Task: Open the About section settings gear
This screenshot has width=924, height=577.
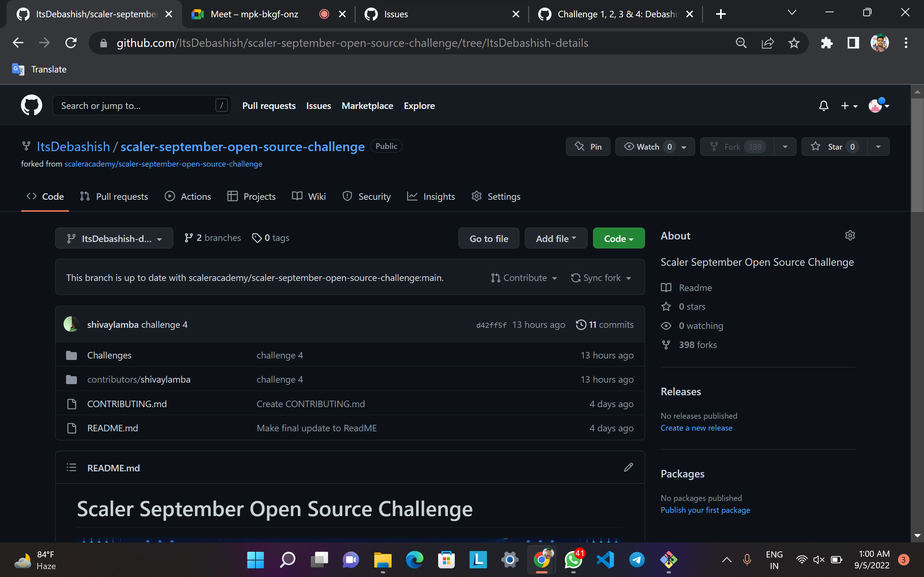Action: click(x=850, y=235)
